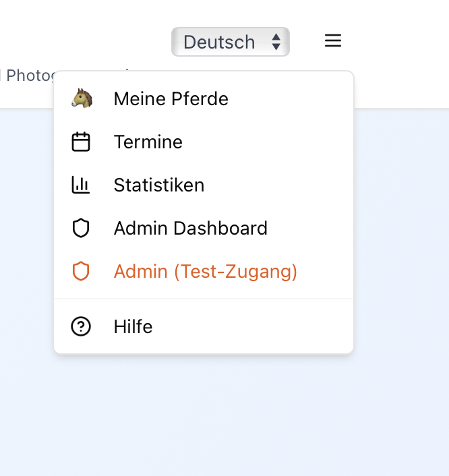This screenshot has height=476, width=449.
Task: Click the empty space right of Hilfe row
Action: [x=270, y=327]
